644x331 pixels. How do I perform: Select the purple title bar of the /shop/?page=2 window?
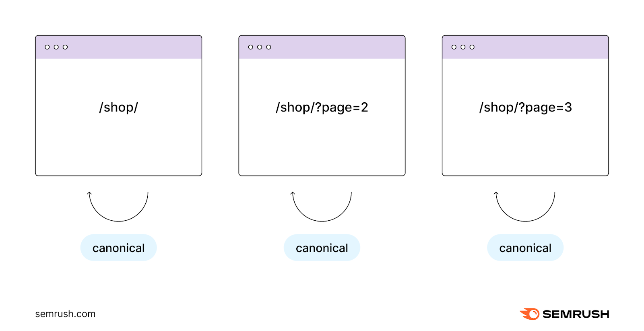pos(336,47)
